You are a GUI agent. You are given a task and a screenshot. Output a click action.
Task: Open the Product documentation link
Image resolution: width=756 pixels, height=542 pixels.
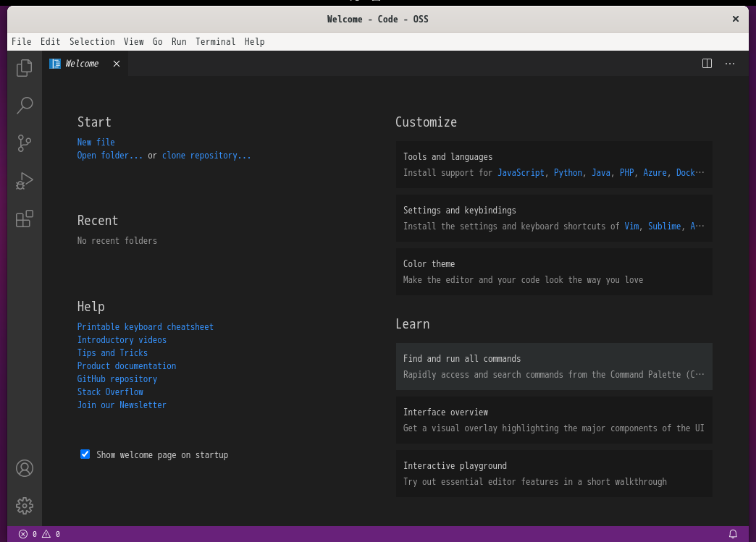pyautogui.click(x=126, y=365)
